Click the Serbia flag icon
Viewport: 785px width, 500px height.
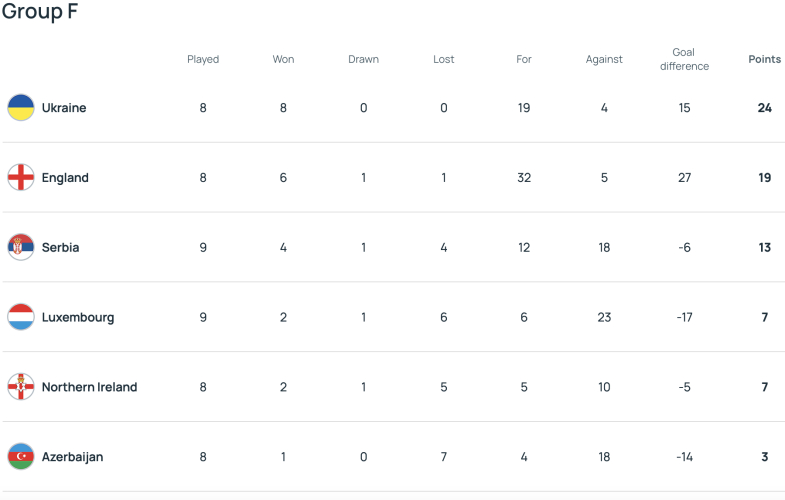click(21, 247)
